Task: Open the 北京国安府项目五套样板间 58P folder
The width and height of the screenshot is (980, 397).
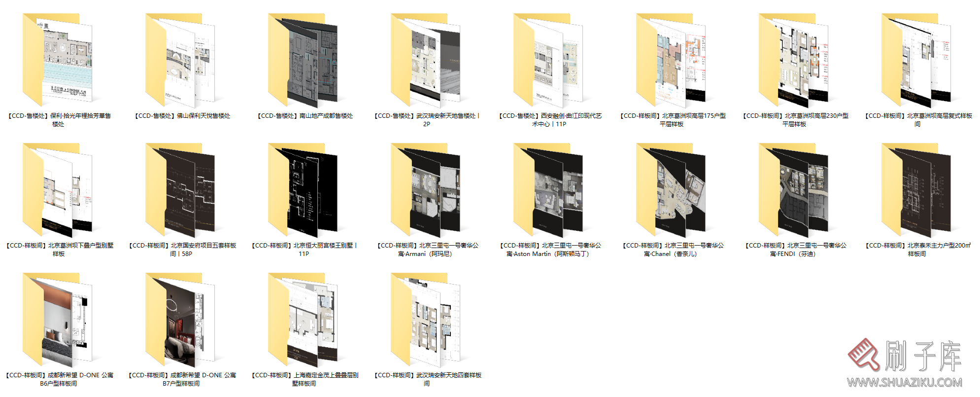Action: pyautogui.click(x=180, y=190)
